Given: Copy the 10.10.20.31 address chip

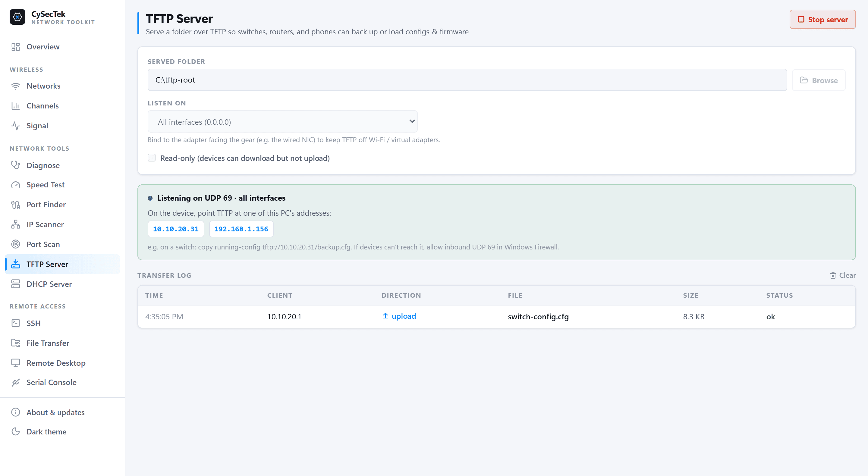Looking at the screenshot, I should [176, 229].
